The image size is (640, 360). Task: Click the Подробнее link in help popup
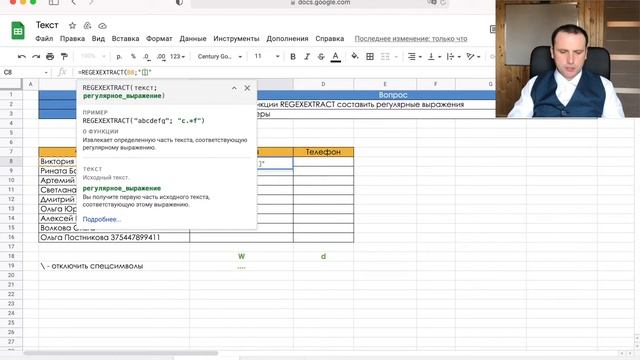pos(102,219)
